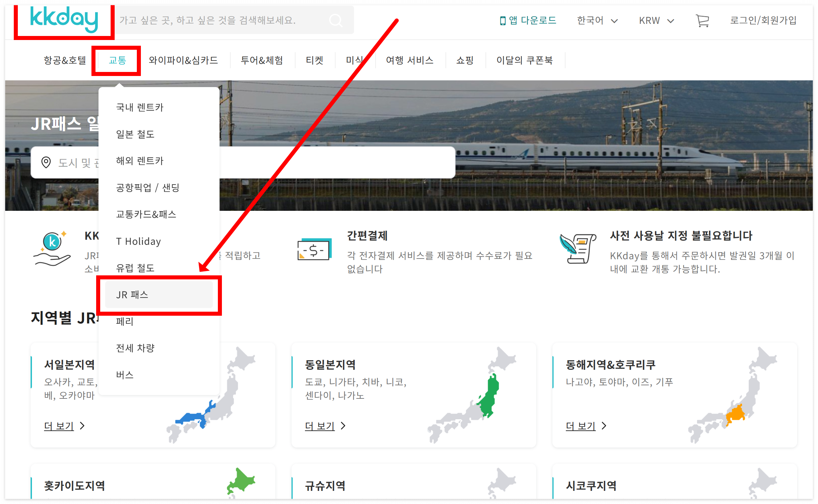Open the 투어&체험 menu
This screenshot has height=504, width=818.
coord(262,60)
